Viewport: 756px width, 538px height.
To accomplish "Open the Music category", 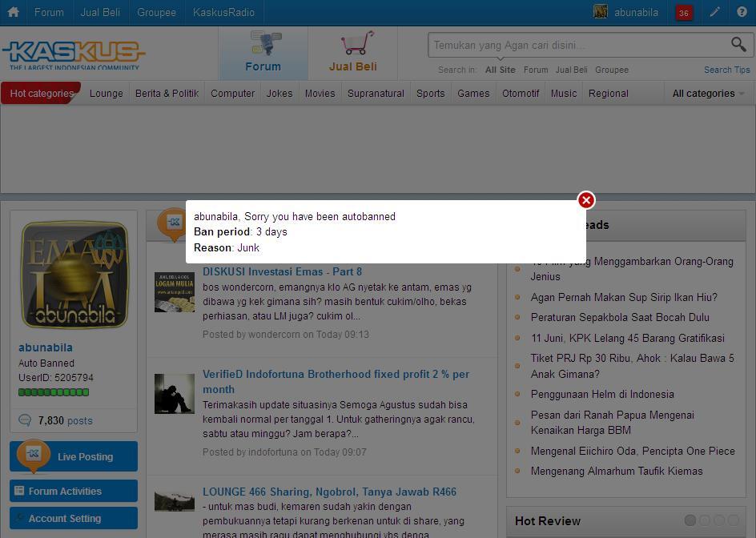I will click(564, 94).
